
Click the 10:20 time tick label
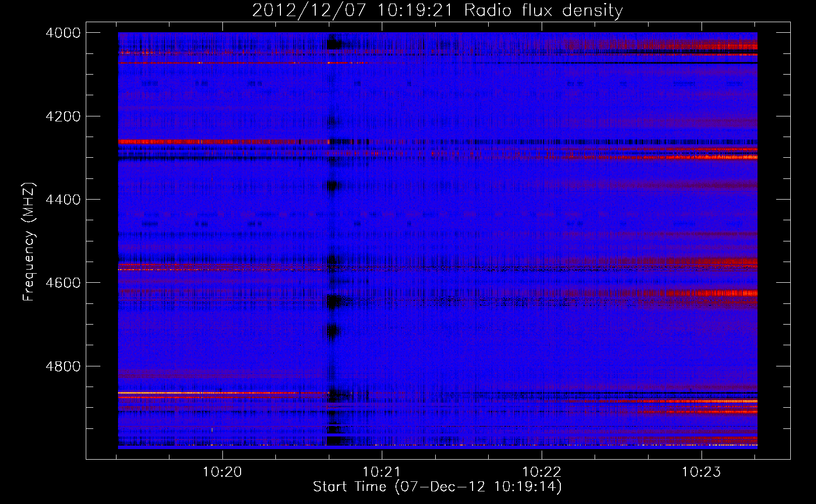coord(222,472)
